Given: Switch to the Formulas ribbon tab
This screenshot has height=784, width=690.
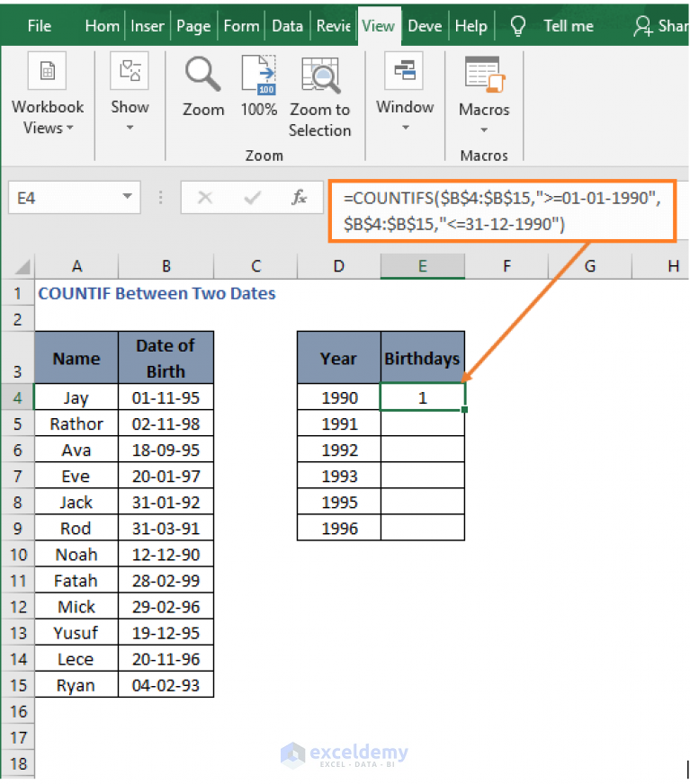Looking at the screenshot, I should click(241, 25).
